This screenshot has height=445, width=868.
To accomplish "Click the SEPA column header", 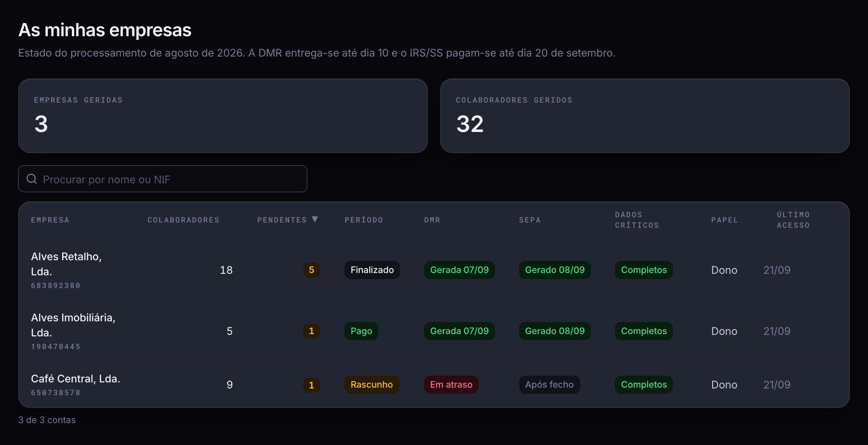I will tap(530, 220).
